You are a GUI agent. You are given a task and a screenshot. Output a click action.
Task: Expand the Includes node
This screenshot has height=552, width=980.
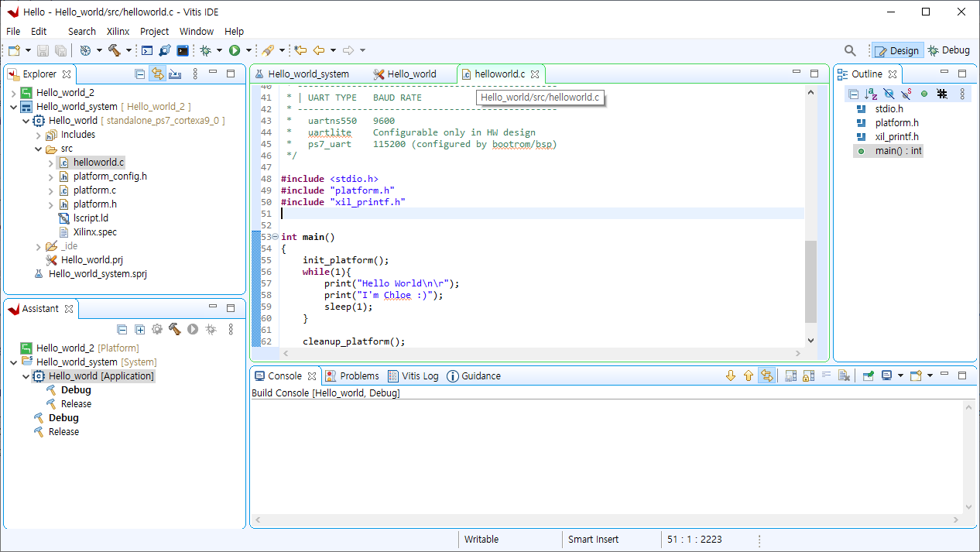[x=38, y=135]
